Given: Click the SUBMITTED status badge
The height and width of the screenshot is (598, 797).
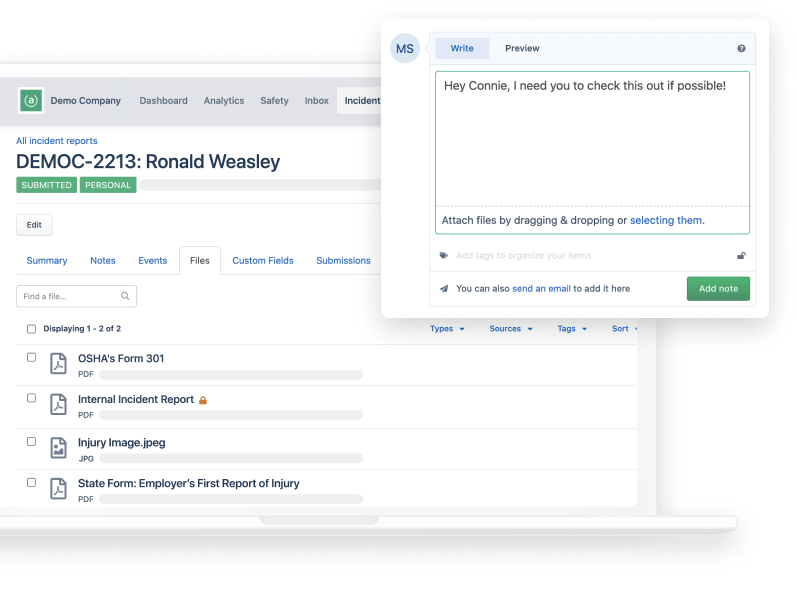Looking at the screenshot, I should [x=46, y=185].
